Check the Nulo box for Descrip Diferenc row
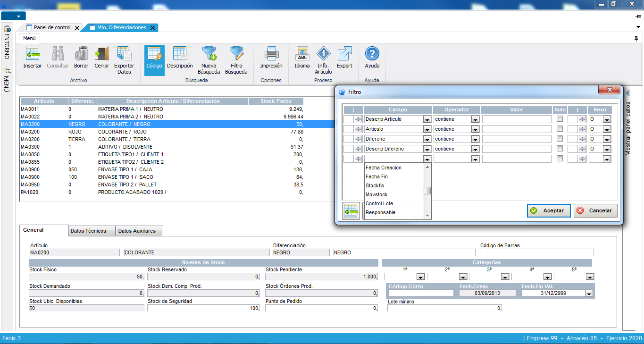The height and width of the screenshot is (344, 644). (x=560, y=149)
